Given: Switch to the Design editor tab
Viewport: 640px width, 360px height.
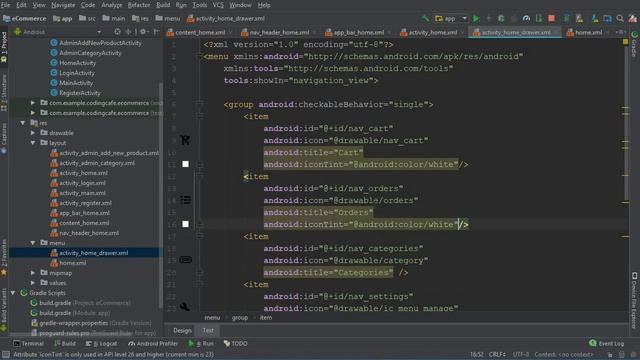Looking at the screenshot, I should tap(182, 331).
